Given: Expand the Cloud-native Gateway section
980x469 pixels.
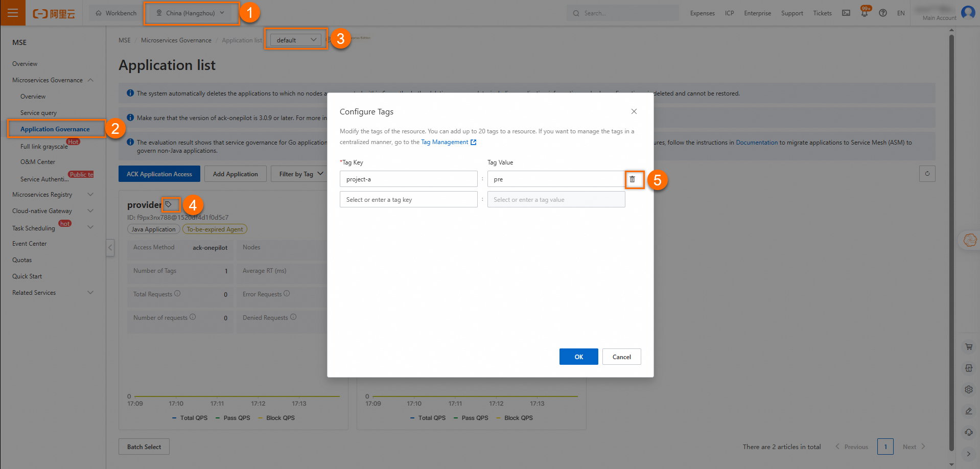Looking at the screenshot, I should point(90,211).
